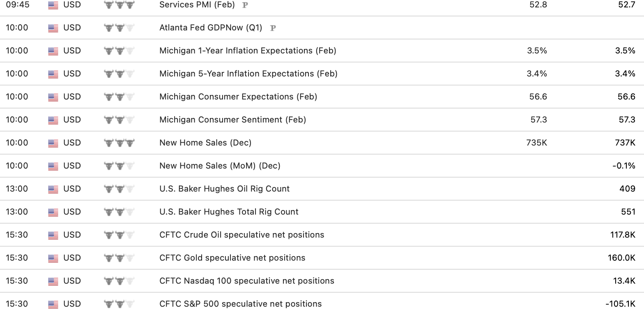Open Atlanta Fed GDPNow (Q1) event
Viewport: 644px width, 319px height.
click(x=210, y=28)
